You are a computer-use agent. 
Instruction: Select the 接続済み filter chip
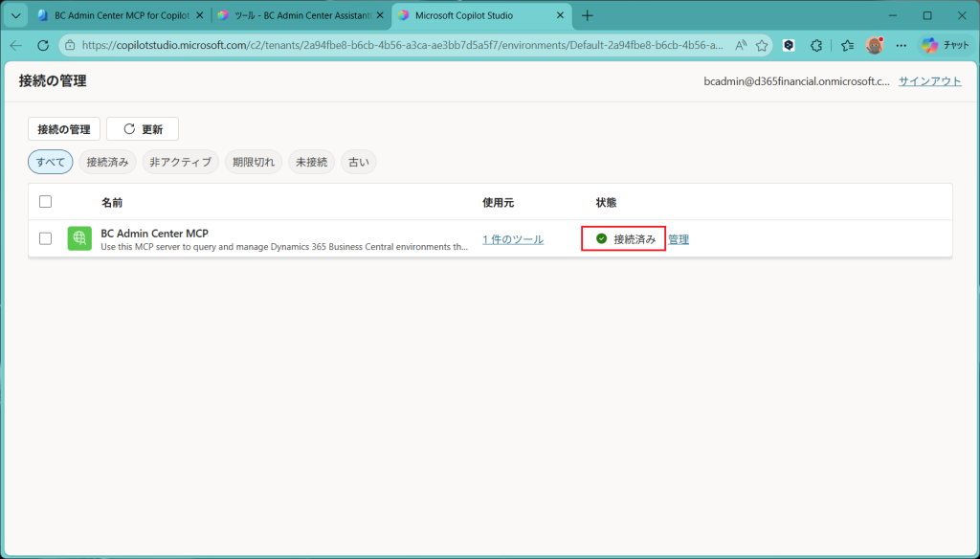pyautogui.click(x=107, y=162)
